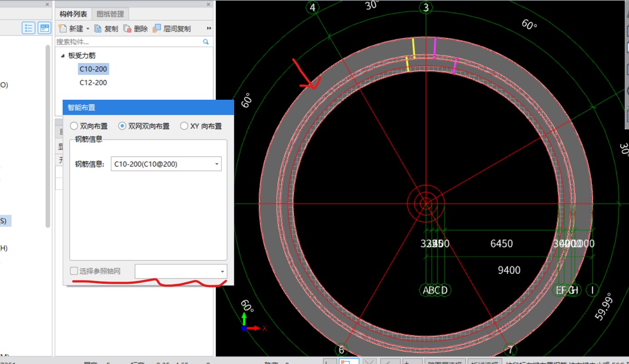Click the left panel vertical scrollbar
The width and height of the screenshot is (629, 364).
click(48, 136)
